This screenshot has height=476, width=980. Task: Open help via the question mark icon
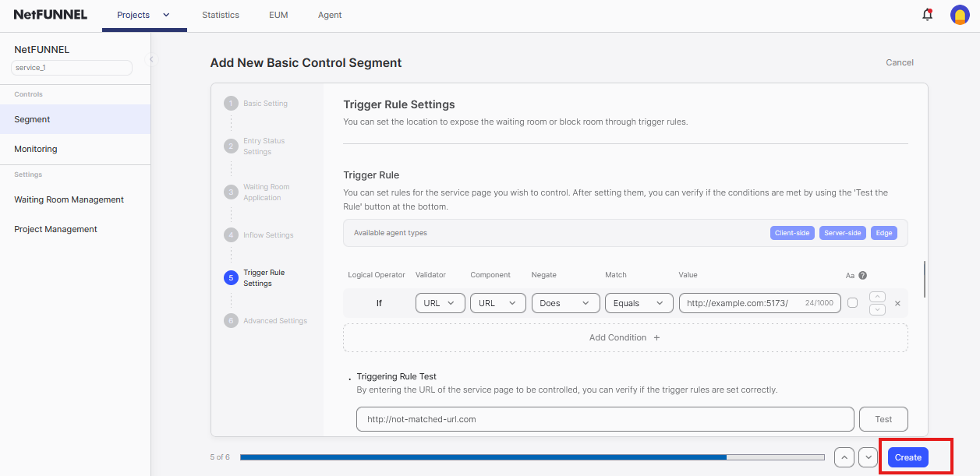coord(865,274)
